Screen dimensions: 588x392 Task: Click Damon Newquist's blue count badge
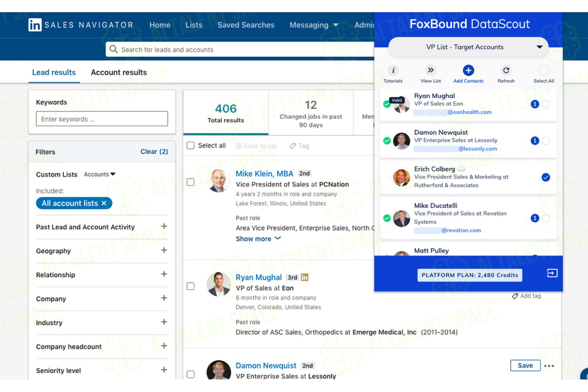coord(535,141)
